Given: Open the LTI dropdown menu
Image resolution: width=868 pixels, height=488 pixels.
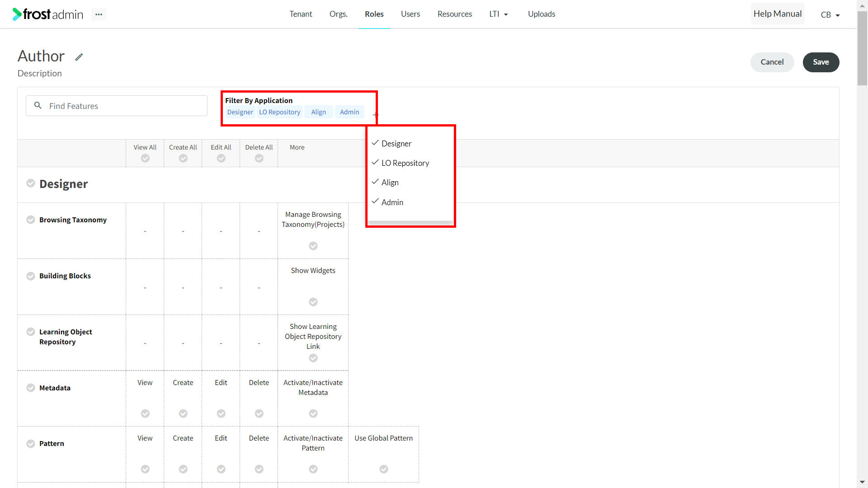Looking at the screenshot, I should 499,14.
